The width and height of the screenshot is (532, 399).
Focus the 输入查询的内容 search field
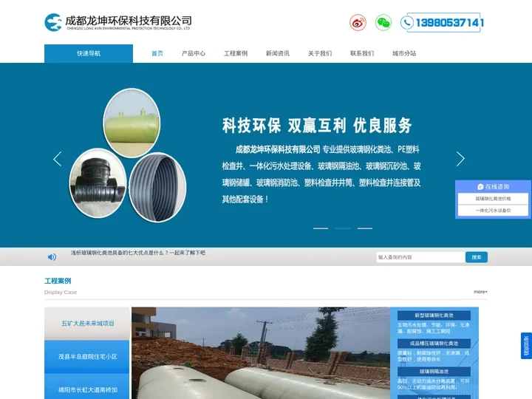coord(420,257)
